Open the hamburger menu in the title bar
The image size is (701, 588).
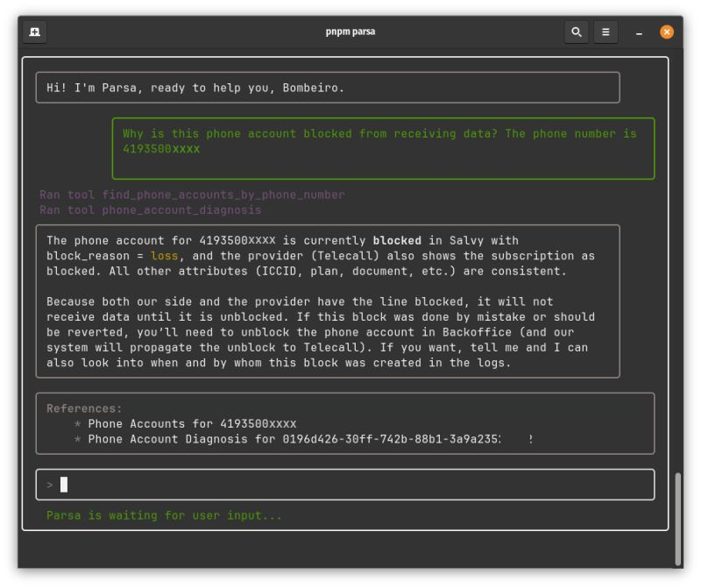(x=605, y=32)
